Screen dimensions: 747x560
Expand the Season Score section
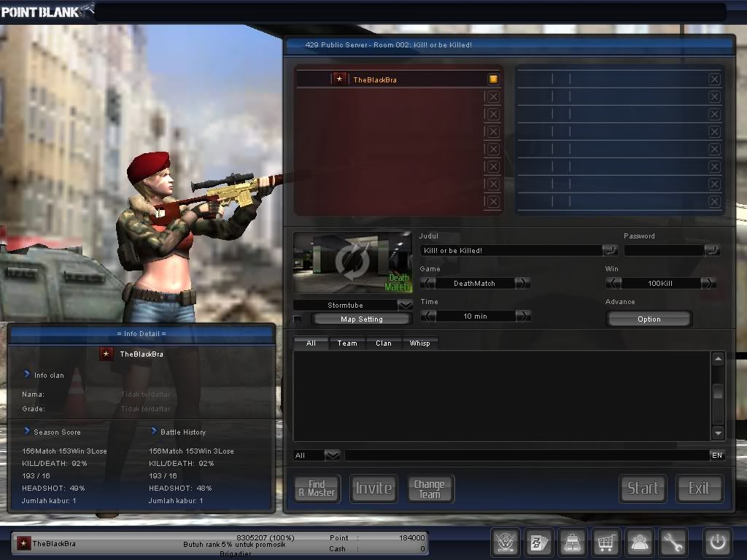click(x=27, y=431)
